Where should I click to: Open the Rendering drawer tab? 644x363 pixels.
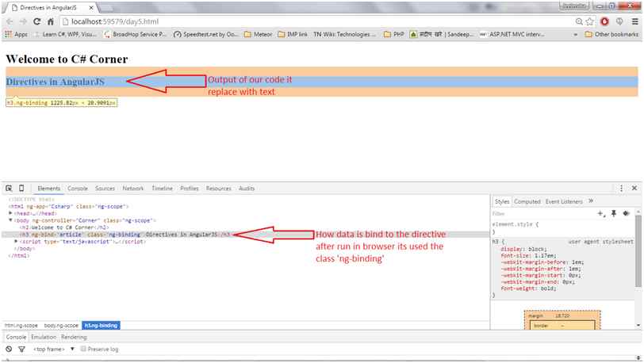74,337
